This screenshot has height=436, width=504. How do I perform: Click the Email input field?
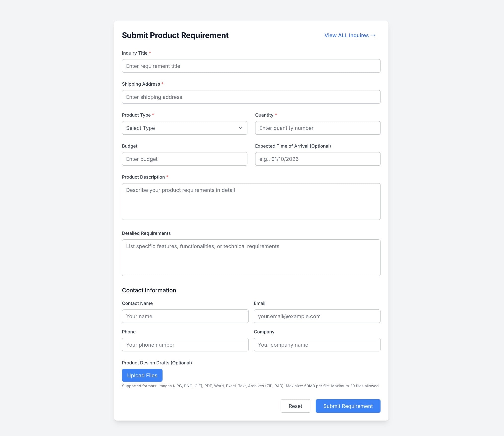click(317, 316)
